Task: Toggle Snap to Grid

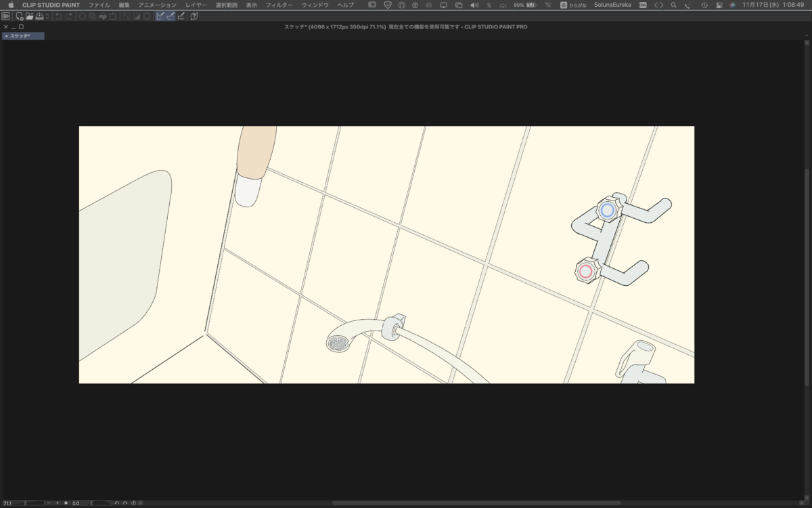Action: 181,16
